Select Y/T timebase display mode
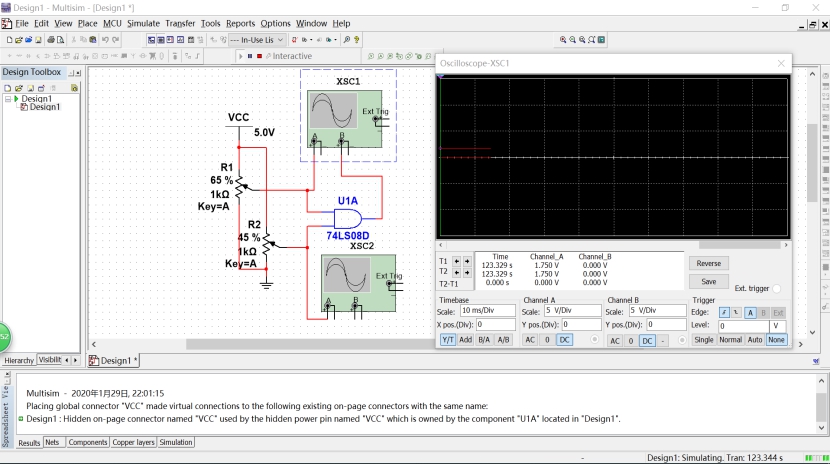 (x=448, y=340)
